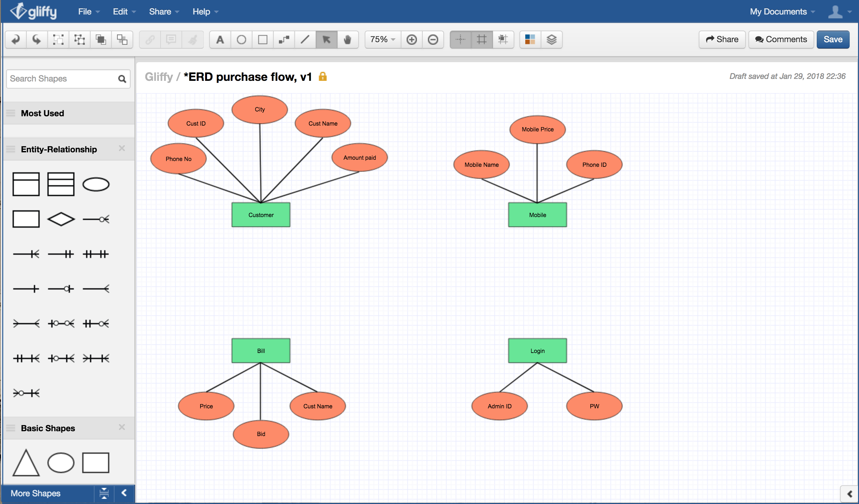Viewport: 859px width, 504px height.
Task: Expand the Share menu
Action: point(159,11)
